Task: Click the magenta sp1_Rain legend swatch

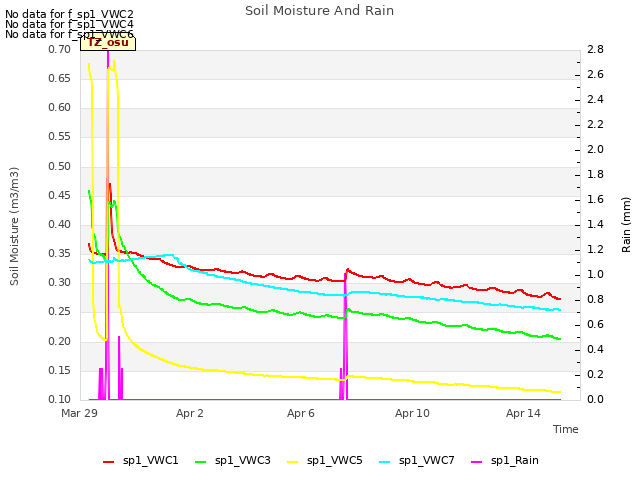Action: [x=477, y=462]
